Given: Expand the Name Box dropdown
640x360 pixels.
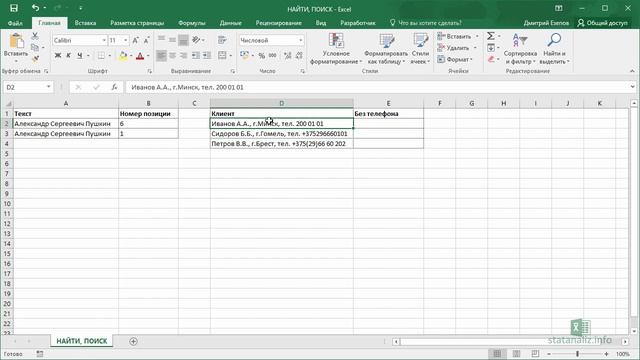Looking at the screenshot, I should [x=49, y=87].
